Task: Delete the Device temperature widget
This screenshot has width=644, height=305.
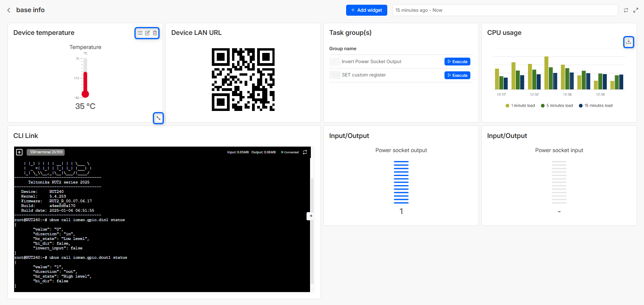Action: [x=155, y=33]
